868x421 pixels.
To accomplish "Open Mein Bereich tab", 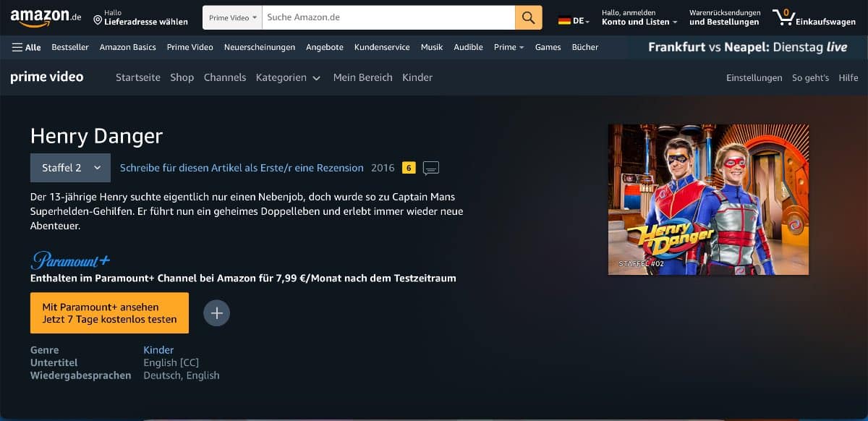I will click(363, 77).
